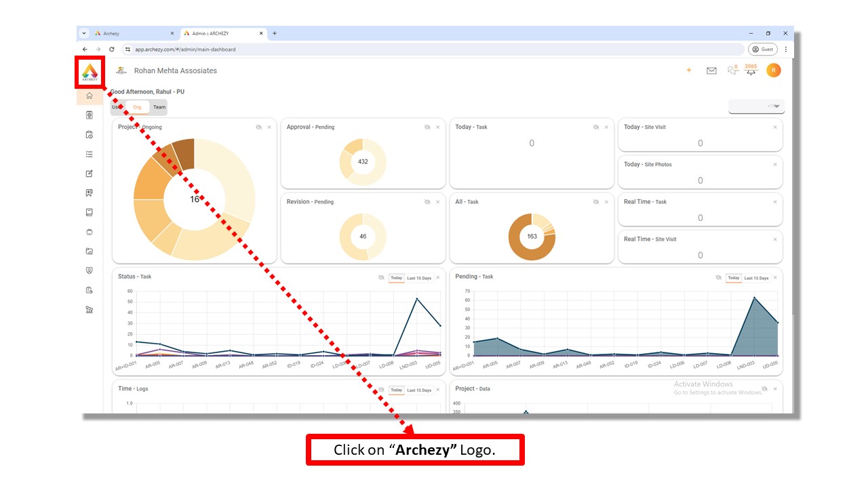Hide the Project - Ongoing widget via eye icon
The height and width of the screenshot is (488, 868).
point(259,127)
